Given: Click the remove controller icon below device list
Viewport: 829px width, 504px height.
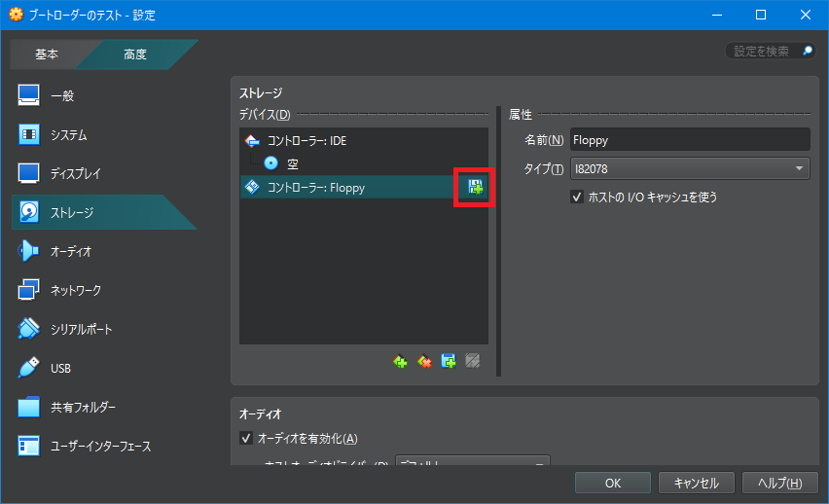Looking at the screenshot, I should (x=424, y=361).
